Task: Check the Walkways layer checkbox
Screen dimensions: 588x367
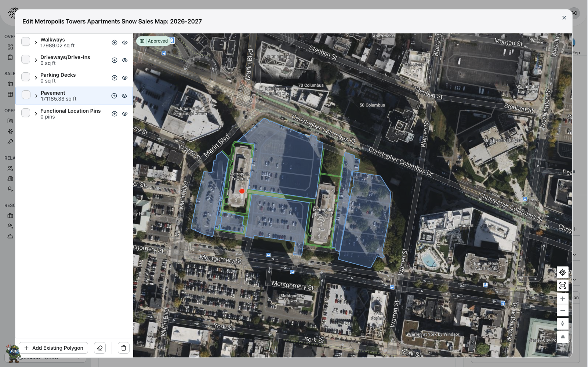Action: pos(26,41)
